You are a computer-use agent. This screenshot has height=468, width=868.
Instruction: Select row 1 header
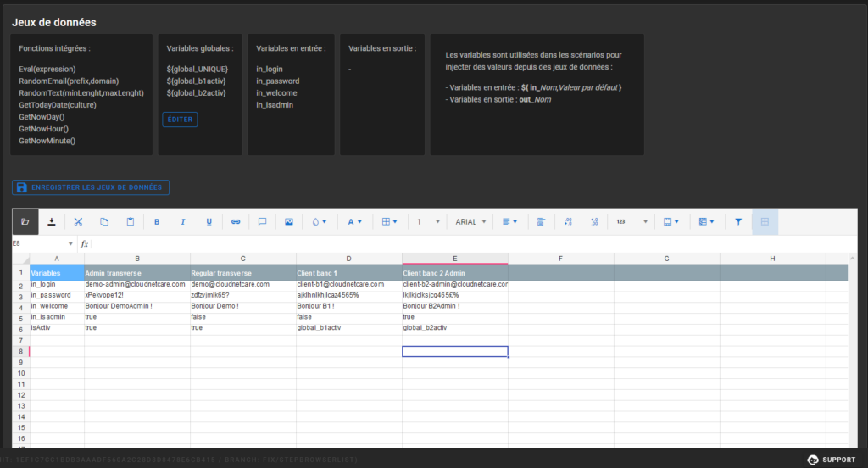21,272
